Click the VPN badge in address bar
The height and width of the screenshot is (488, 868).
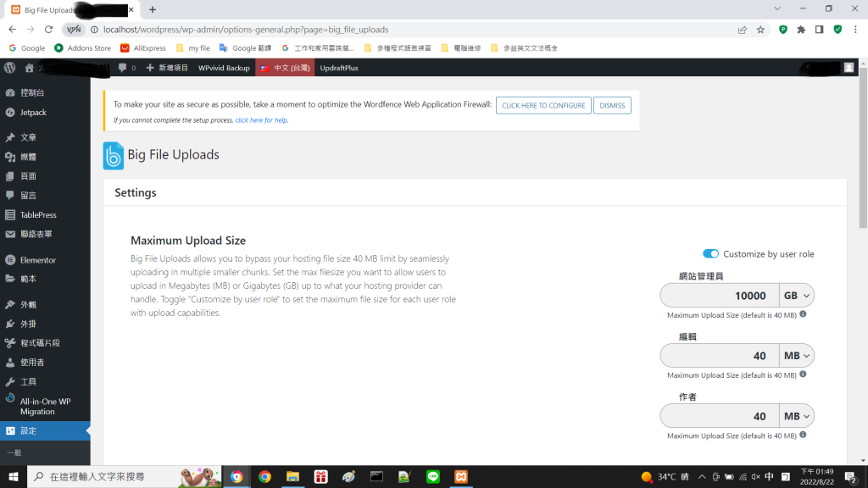pos(73,30)
